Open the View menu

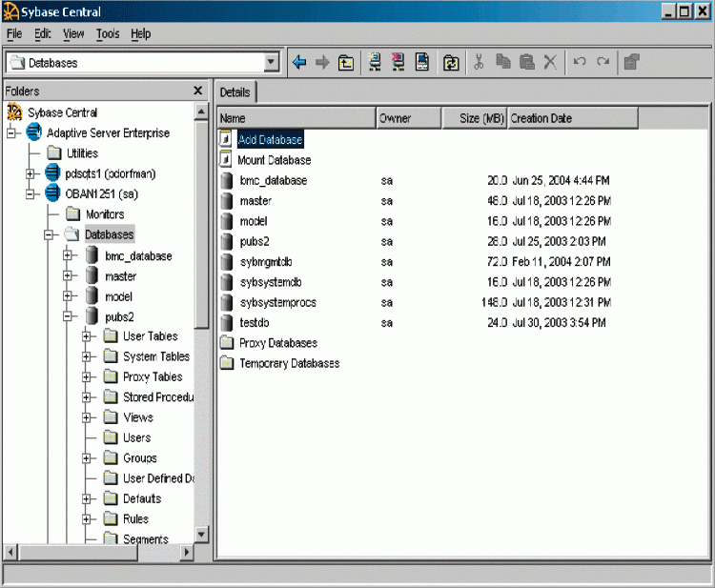click(73, 33)
